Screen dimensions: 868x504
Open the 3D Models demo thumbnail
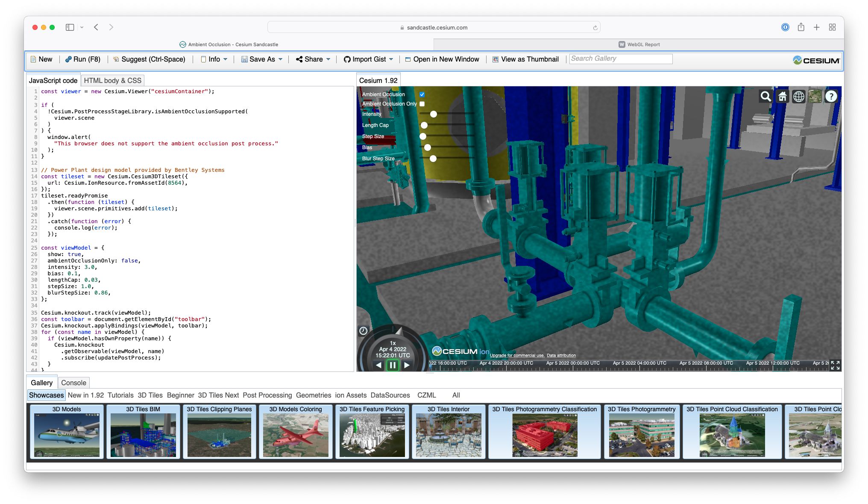(67, 432)
